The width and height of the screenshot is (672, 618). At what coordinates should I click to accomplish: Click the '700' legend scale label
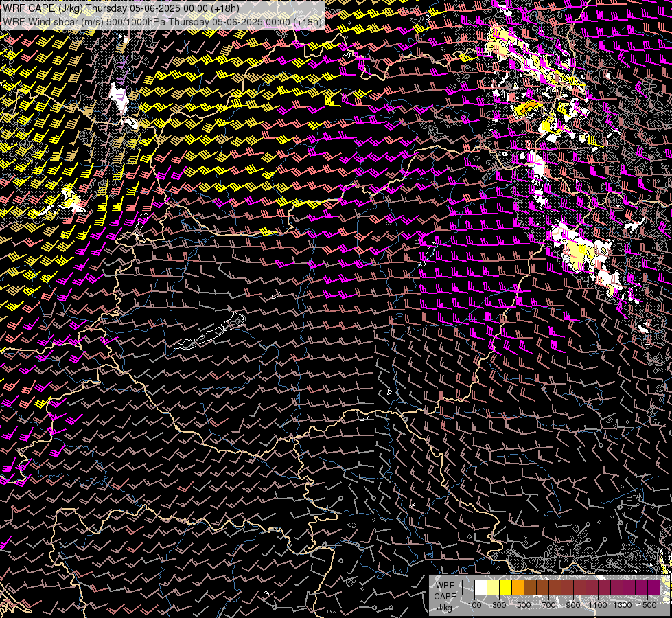(x=548, y=605)
